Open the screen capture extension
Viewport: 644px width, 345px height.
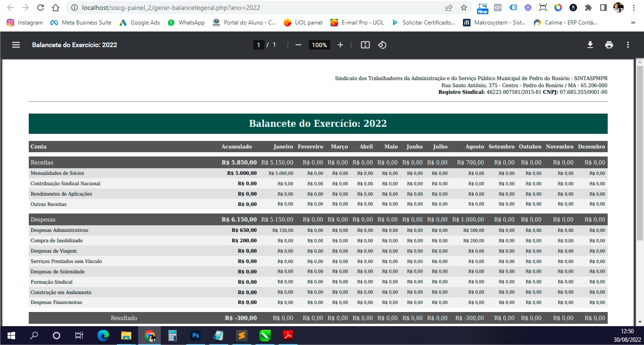pos(543,8)
